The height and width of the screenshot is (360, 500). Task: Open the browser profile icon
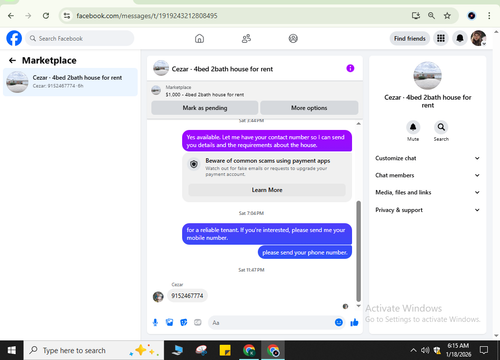click(471, 16)
